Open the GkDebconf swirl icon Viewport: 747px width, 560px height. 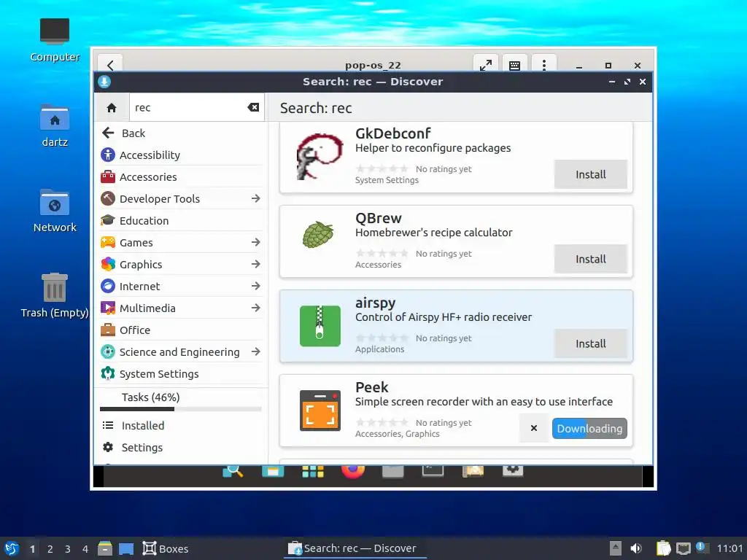click(x=320, y=157)
